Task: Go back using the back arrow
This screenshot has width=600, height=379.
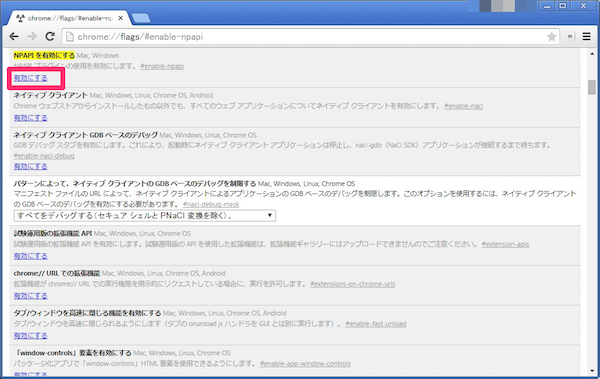Action: click(14, 36)
